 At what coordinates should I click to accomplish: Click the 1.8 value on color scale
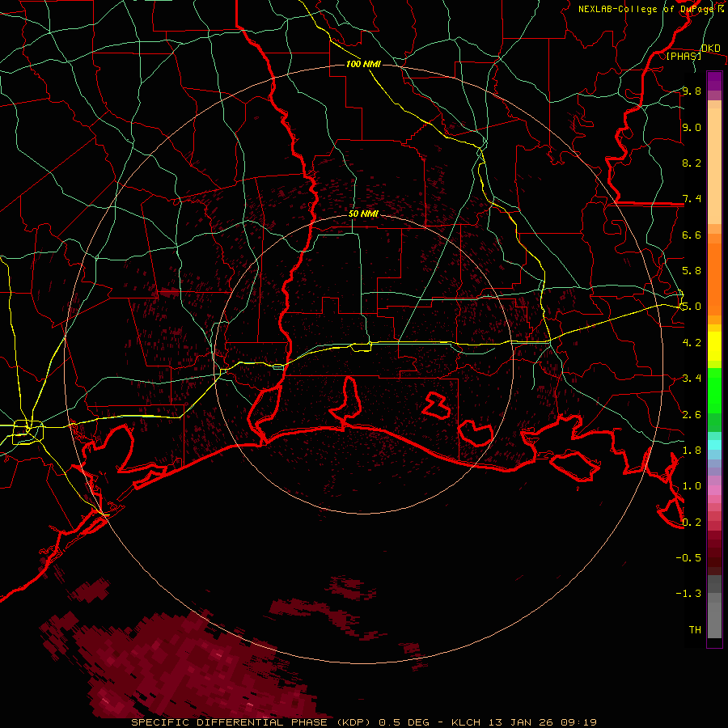692,450
